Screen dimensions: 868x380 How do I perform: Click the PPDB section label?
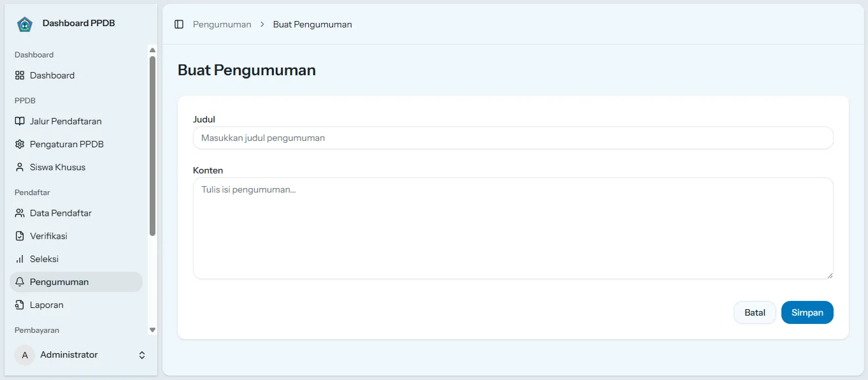pos(25,101)
